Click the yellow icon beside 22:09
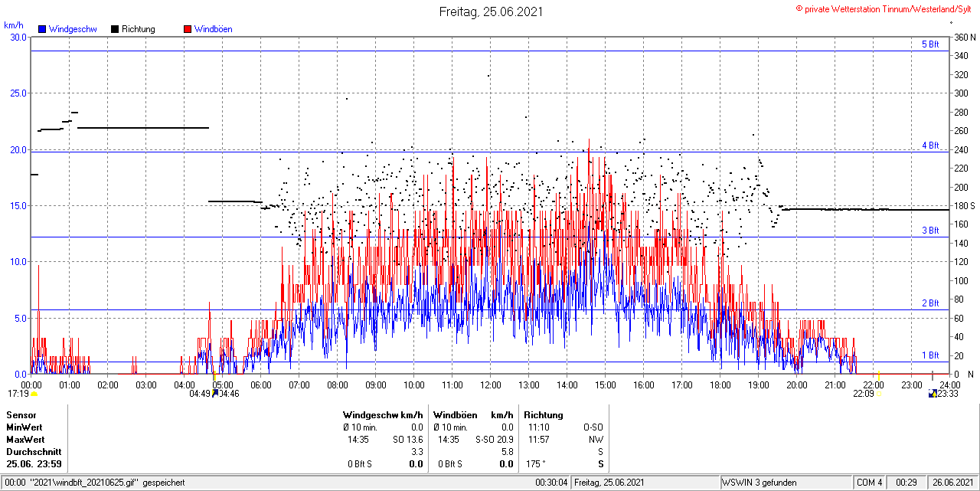 coord(879,394)
